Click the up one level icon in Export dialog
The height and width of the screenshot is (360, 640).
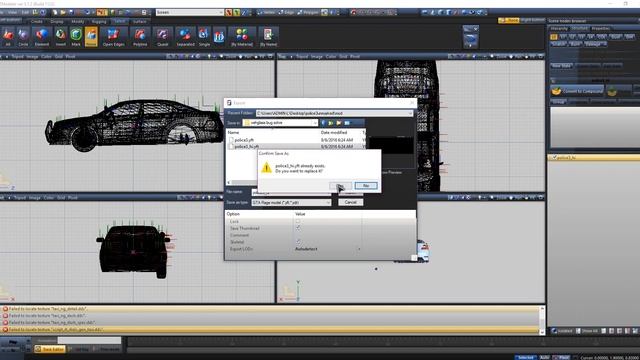tap(331, 122)
